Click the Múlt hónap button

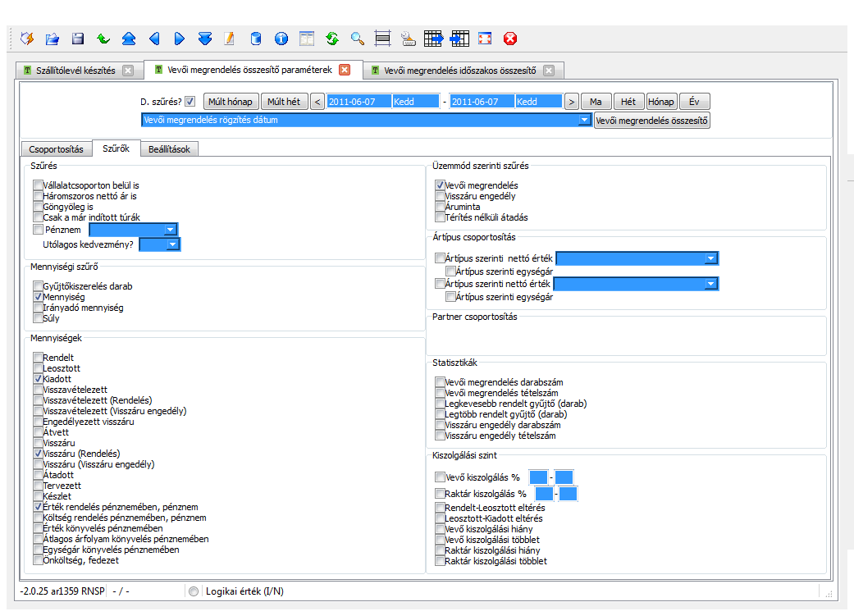click(231, 102)
